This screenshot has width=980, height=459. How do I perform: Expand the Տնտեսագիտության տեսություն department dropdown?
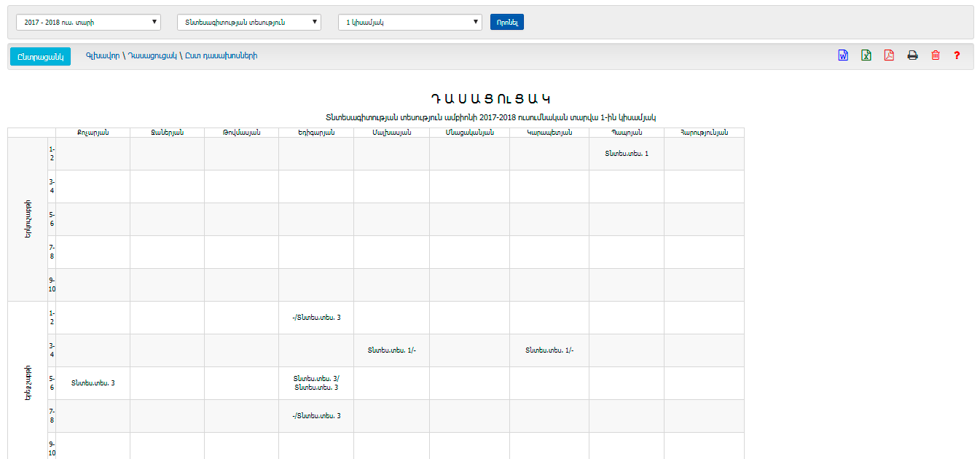pyautogui.click(x=248, y=22)
